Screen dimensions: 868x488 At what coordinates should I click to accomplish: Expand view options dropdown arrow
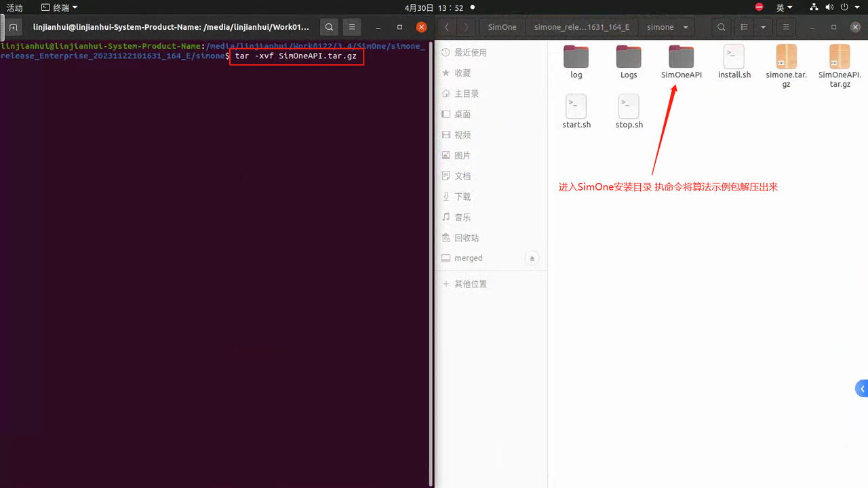[x=764, y=27]
